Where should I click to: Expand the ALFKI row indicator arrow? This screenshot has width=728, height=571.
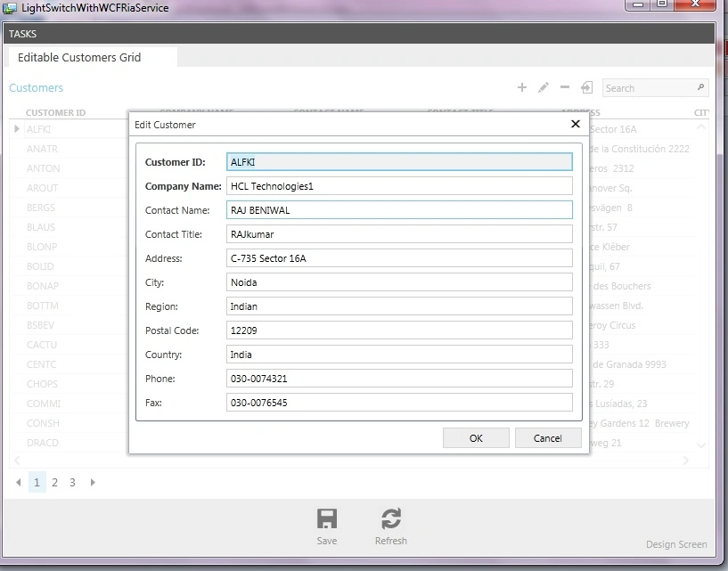17,128
